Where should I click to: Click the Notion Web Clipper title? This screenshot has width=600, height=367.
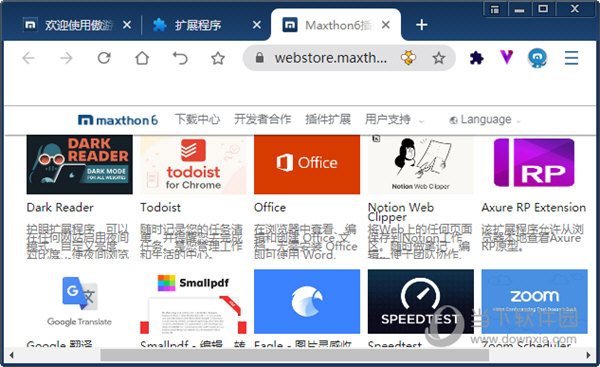click(x=401, y=212)
